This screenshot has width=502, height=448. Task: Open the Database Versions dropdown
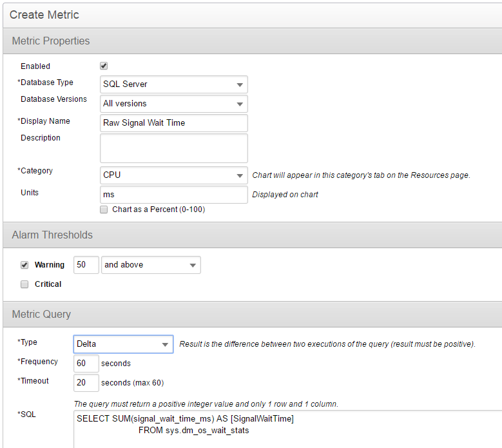(x=173, y=104)
